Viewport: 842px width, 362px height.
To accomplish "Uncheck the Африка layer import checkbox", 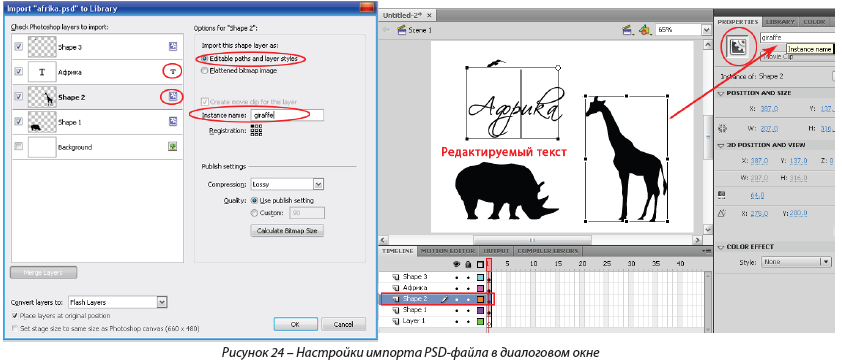I will coord(19,71).
